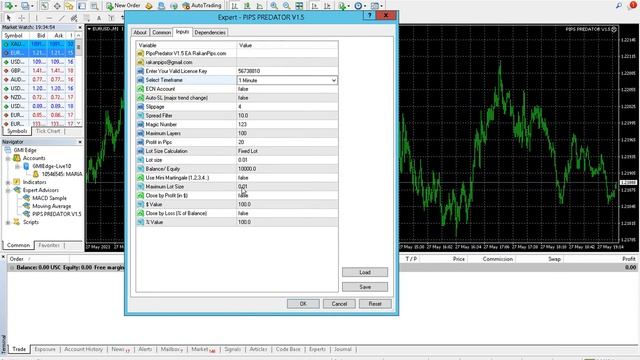640x360 pixels.
Task: Tile chart windows toolbar icon
Action: (299, 6)
